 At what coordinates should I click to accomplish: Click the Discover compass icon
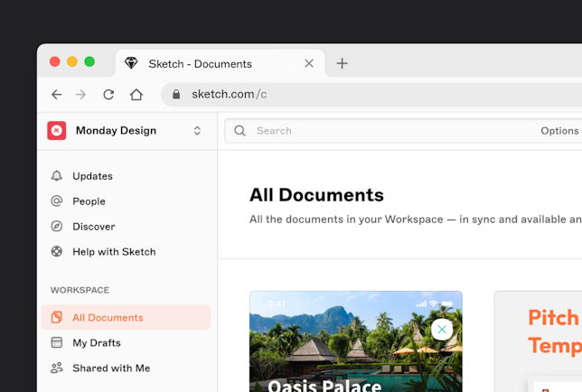coord(57,227)
